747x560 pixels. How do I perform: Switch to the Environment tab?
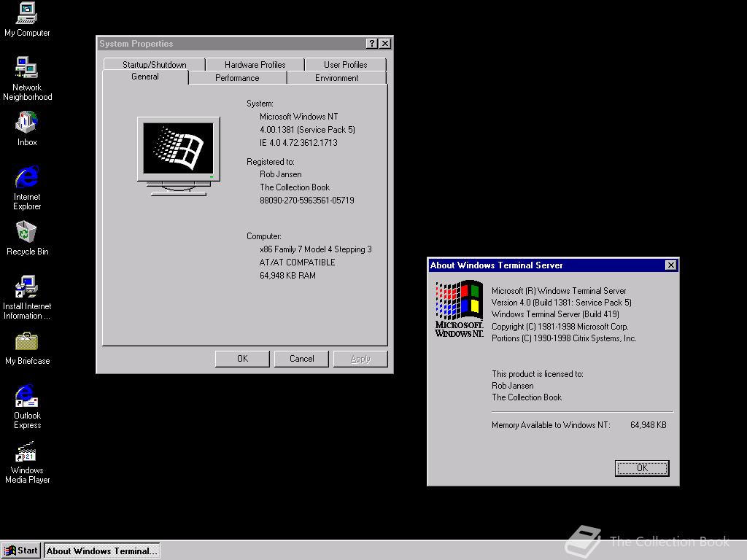click(x=337, y=77)
